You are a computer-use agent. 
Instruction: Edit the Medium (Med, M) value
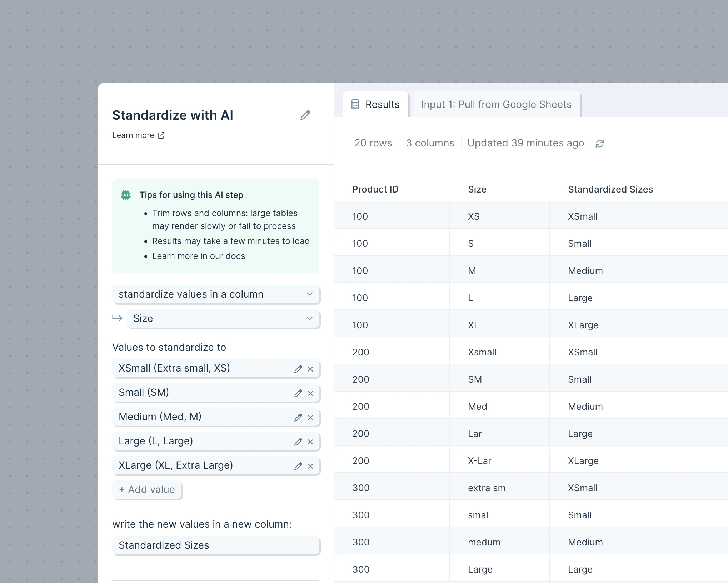298,418
